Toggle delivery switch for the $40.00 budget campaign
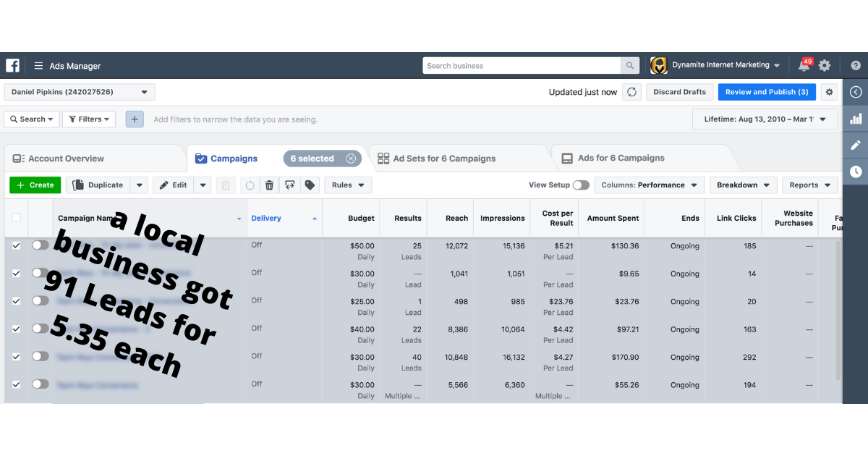The width and height of the screenshot is (868, 456). click(41, 329)
